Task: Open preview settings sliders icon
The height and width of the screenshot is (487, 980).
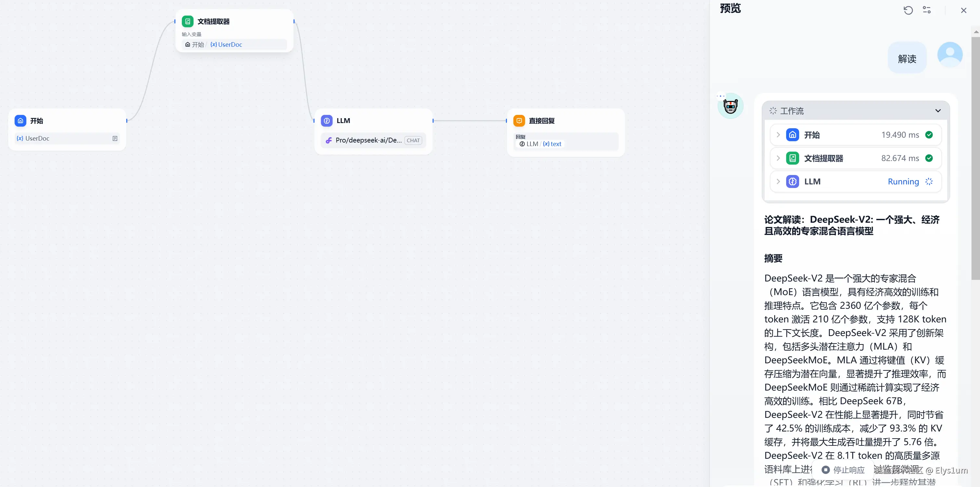Action: (x=927, y=10)
